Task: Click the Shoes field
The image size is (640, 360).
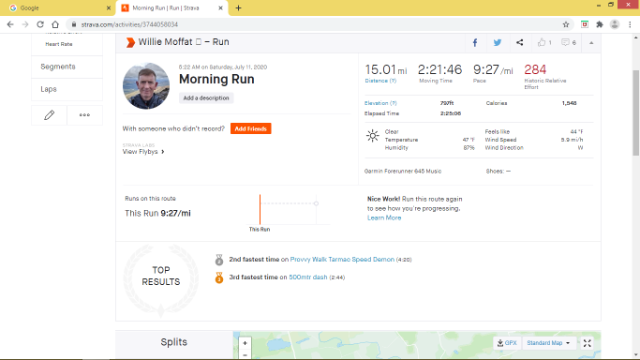Action: [x=498, y=171]
